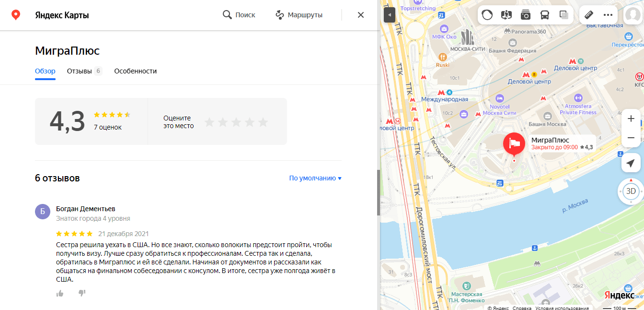The height and width of the screenshot is (310, 644).
Task: Open the Особенности tab
Action: pos(135,71)
